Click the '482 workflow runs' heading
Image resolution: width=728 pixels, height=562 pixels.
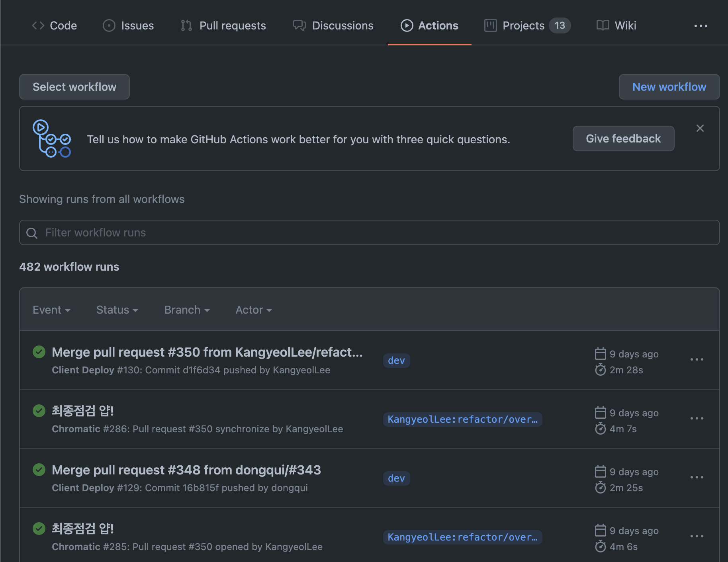coord(69,267)
